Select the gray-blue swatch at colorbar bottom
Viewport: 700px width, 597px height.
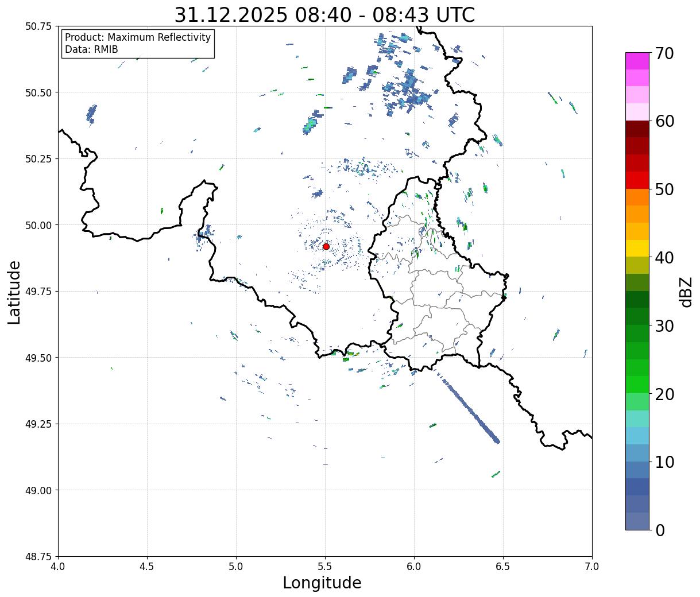click(637, 521)
